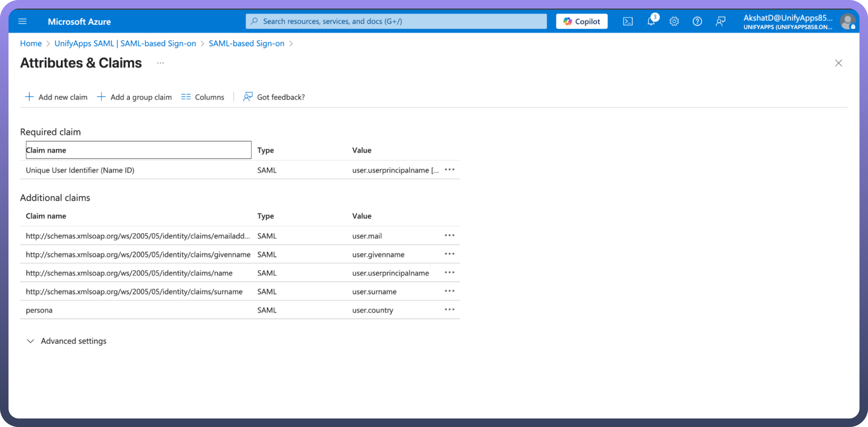This screenshot has width=868, height=427.
Task: Click the Copilot button
Action: (582, 22)
